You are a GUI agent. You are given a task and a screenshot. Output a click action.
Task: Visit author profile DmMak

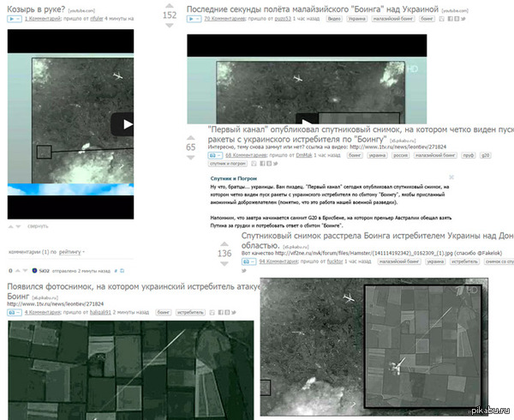coord(304,155)
